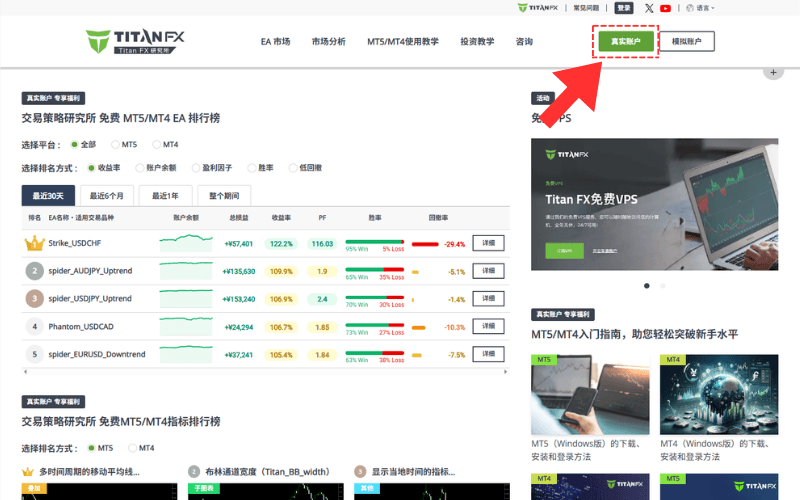Open MT5（Windows版）download guide thumbnail
800x500 pixels.
590,395
